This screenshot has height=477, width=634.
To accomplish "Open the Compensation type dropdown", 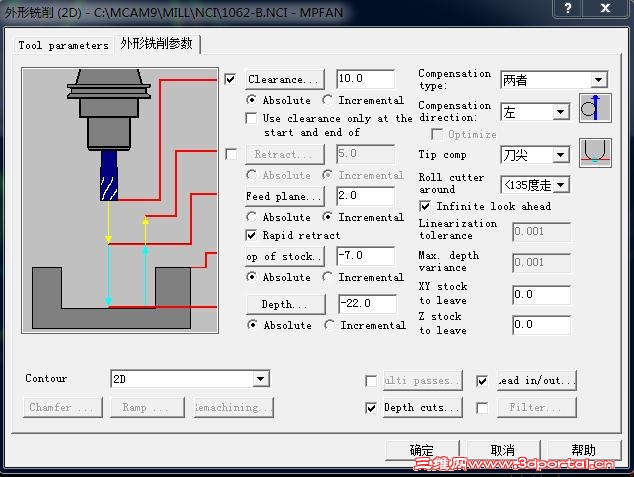I will click(598, 80).
